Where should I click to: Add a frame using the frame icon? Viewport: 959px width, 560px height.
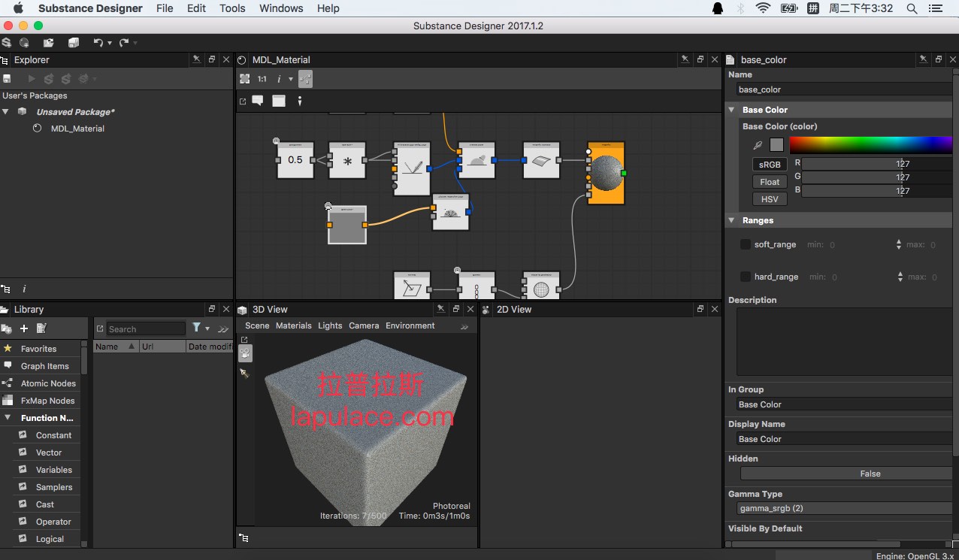pyautogui.click(x=279, y=101)
